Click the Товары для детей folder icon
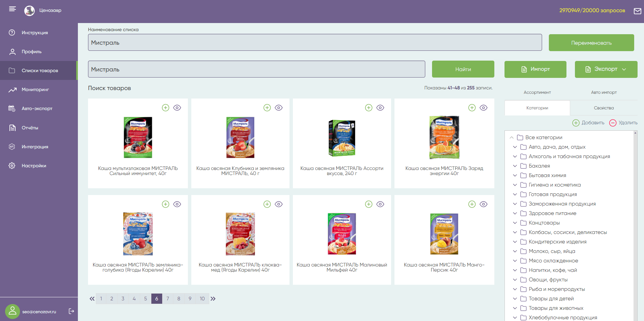Image resolution: width=644 pixels, height=321 pixels. 523,299
